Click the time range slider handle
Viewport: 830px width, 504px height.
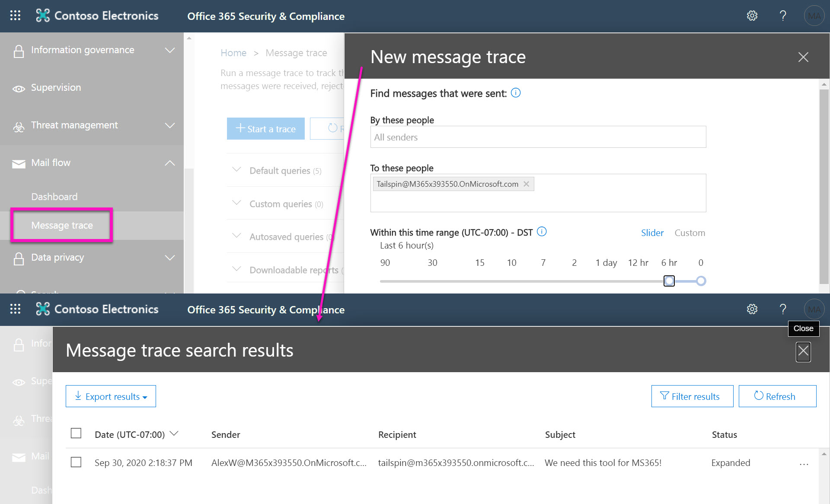click(x=669, y=281)
